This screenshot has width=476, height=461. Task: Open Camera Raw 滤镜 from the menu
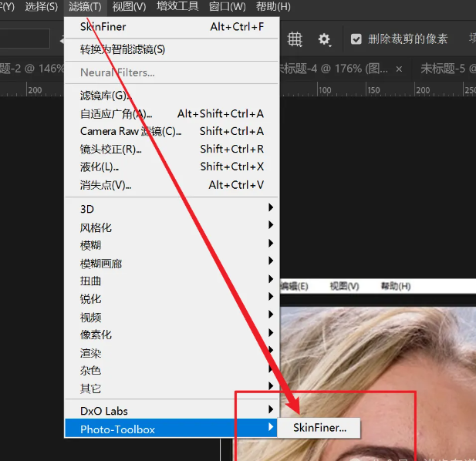pos(130,131)
